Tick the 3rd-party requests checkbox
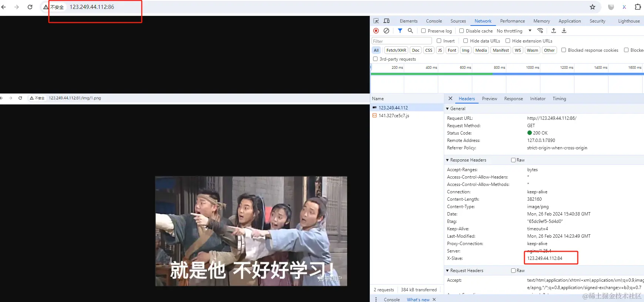 (x=375, y=59)
